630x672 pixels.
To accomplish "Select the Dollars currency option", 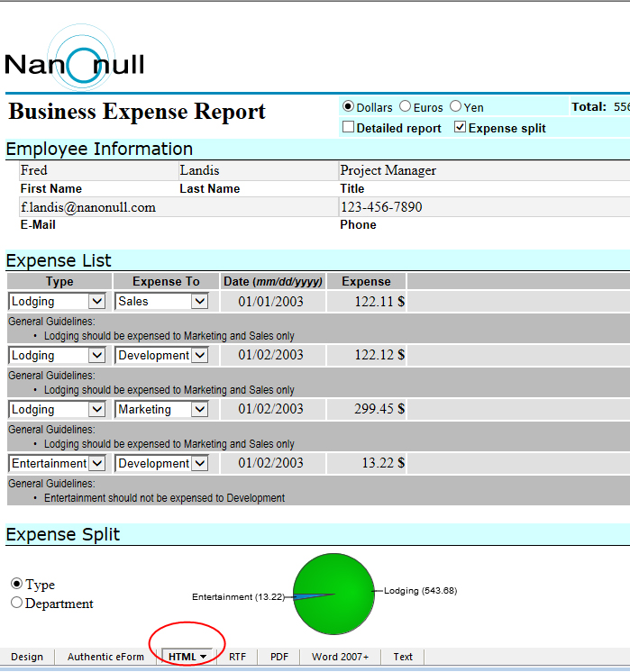I will 349,107.
